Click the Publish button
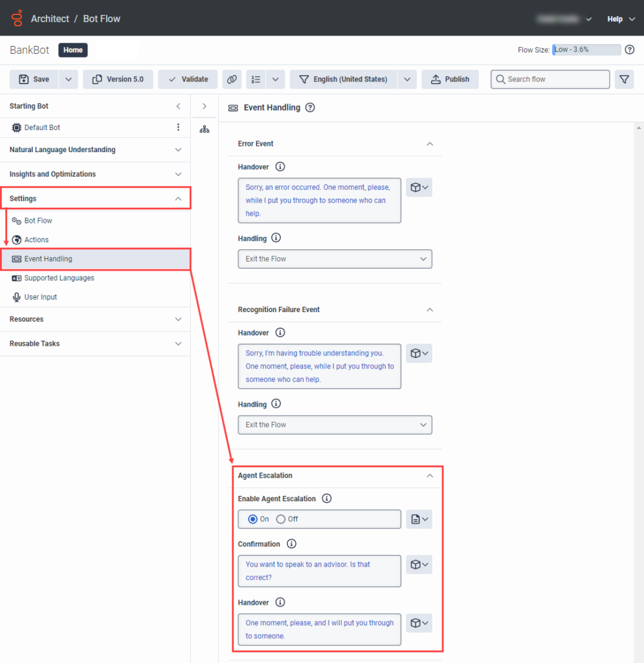 (x=450, y=79)
